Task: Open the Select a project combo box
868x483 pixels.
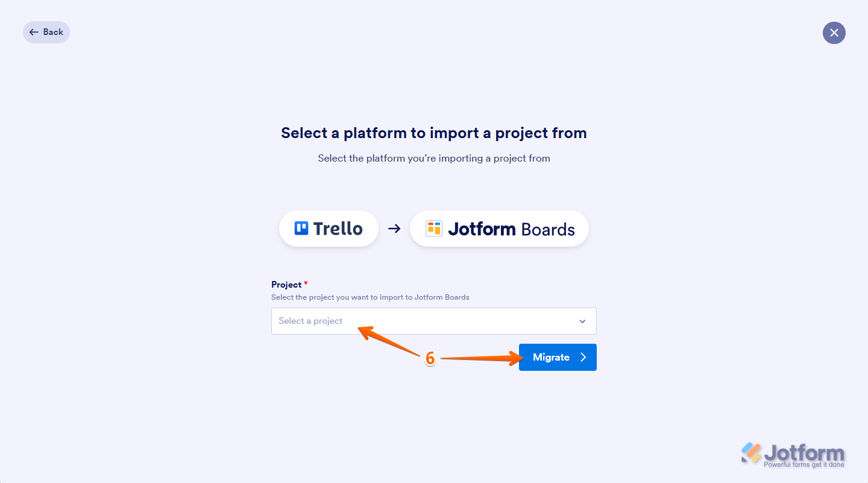Action: click(422, 321)
